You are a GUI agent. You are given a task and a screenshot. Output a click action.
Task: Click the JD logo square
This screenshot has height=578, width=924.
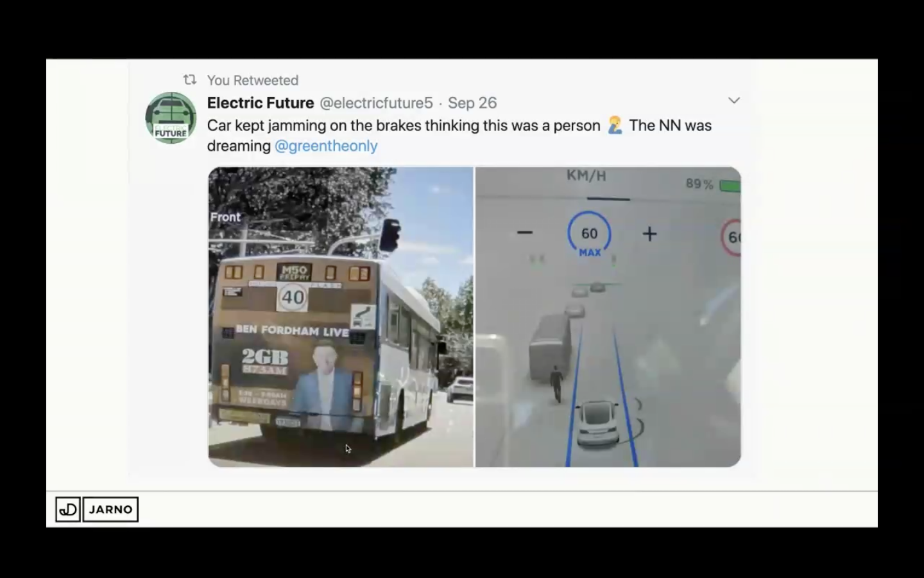tap(68, 509)
